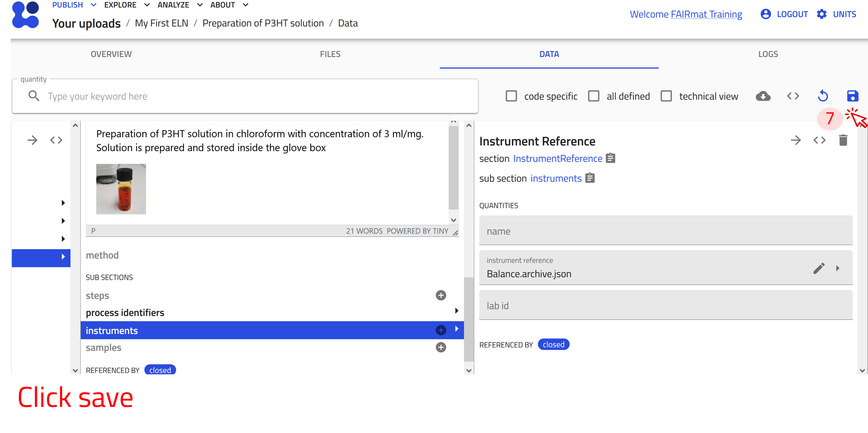Expand the Analyze menu
868x433 pixels.
[x=180, y=5]
